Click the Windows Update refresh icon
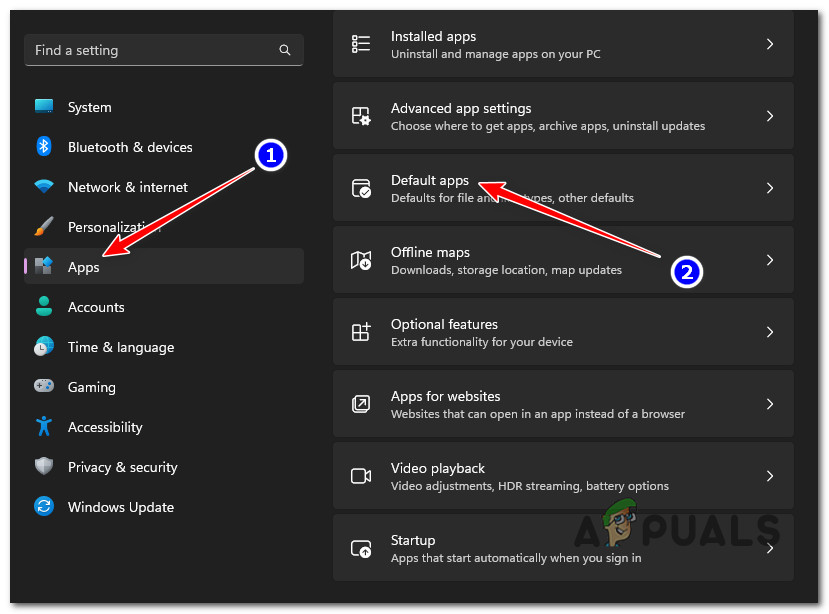The image size is (829, 614). click(x=44, y=506)
